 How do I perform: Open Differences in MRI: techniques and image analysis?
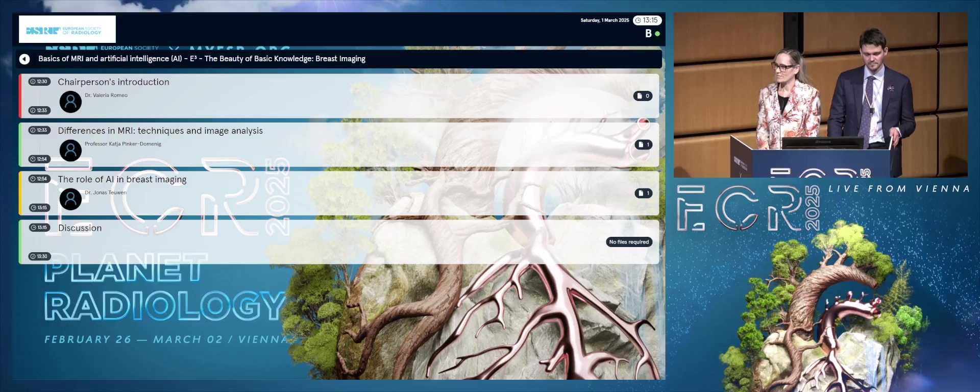(339, 144)
